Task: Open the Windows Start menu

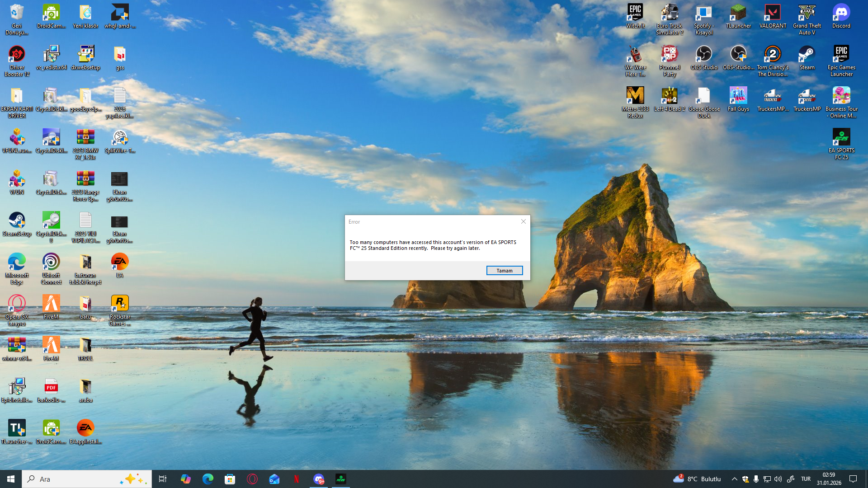Action: [11, 479]
